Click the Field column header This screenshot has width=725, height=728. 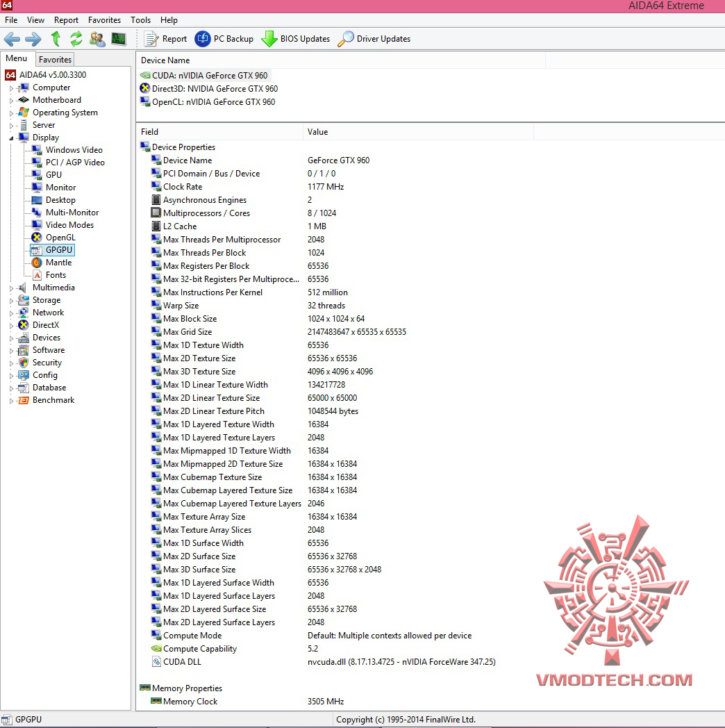pyautogui.click(x=219, y=132)
